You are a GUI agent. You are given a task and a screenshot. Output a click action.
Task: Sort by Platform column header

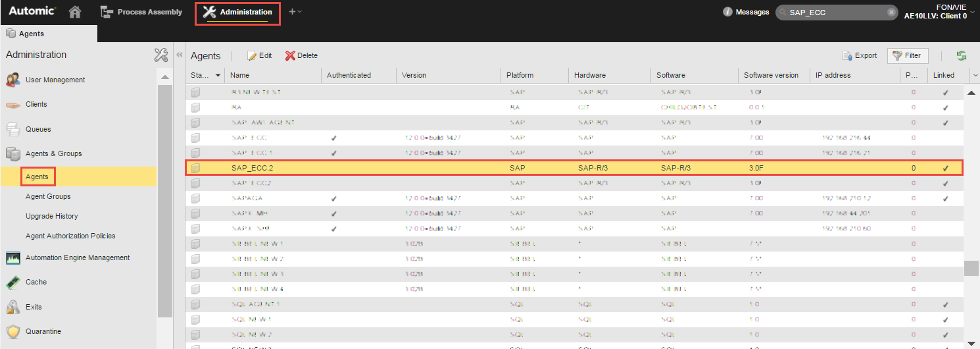(534, 75)
